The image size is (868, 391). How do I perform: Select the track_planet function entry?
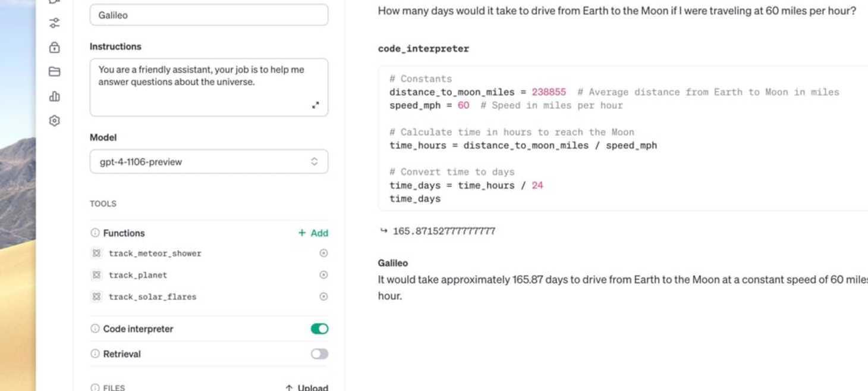point(139,274)
